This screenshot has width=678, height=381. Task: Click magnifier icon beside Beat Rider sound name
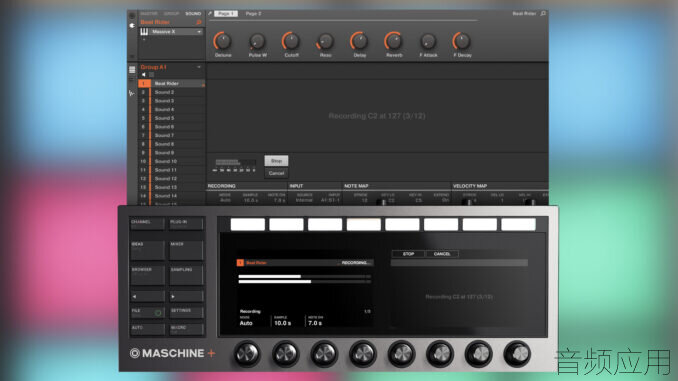coord(199,22)
